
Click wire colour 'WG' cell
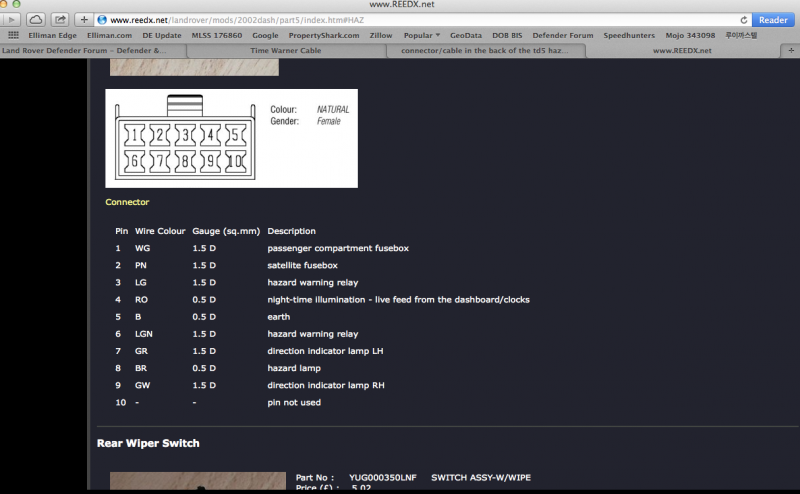(x=142, y=248)
